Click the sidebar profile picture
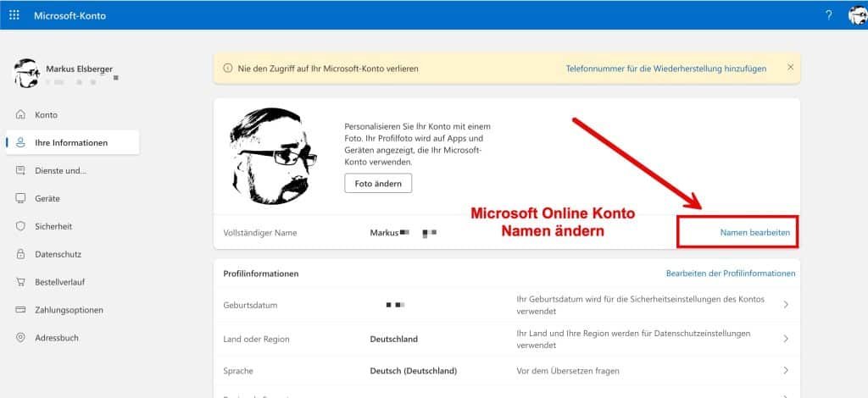 pyautogui.click(x=26, y=73)
